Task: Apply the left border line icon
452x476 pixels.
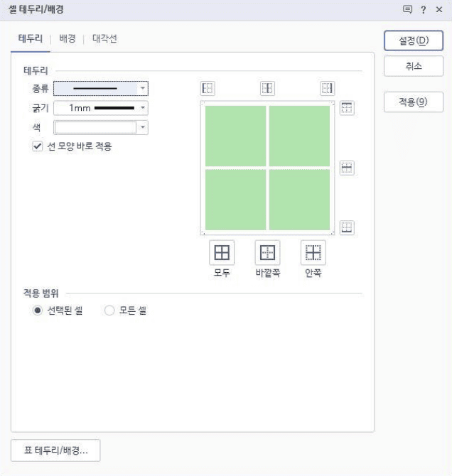Action: click(208, 88)
